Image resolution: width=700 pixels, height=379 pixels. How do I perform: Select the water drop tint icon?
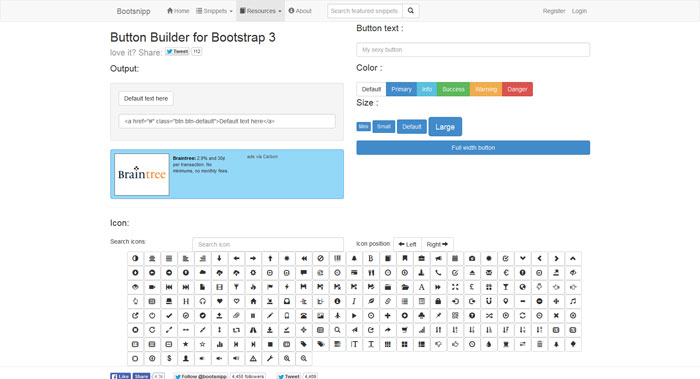489,344
